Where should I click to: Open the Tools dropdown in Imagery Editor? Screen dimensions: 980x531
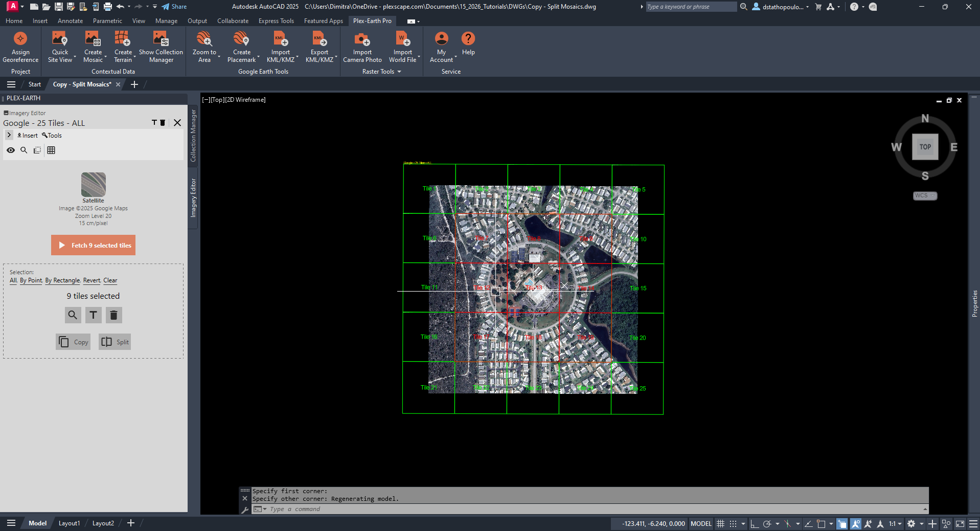[x=52, y=136]
